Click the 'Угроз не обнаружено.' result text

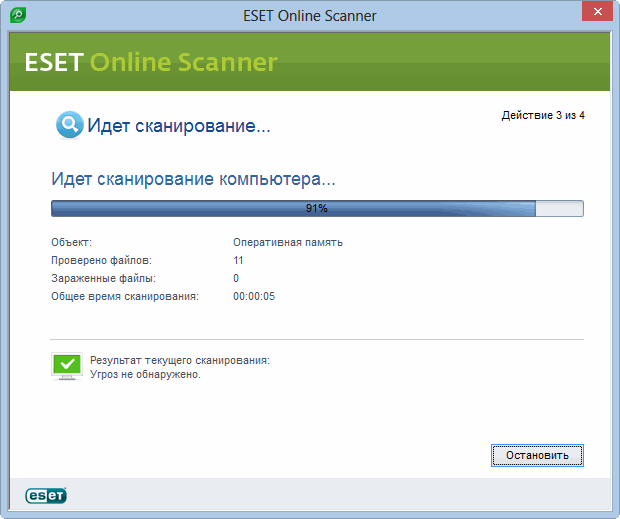click(145, 374)
